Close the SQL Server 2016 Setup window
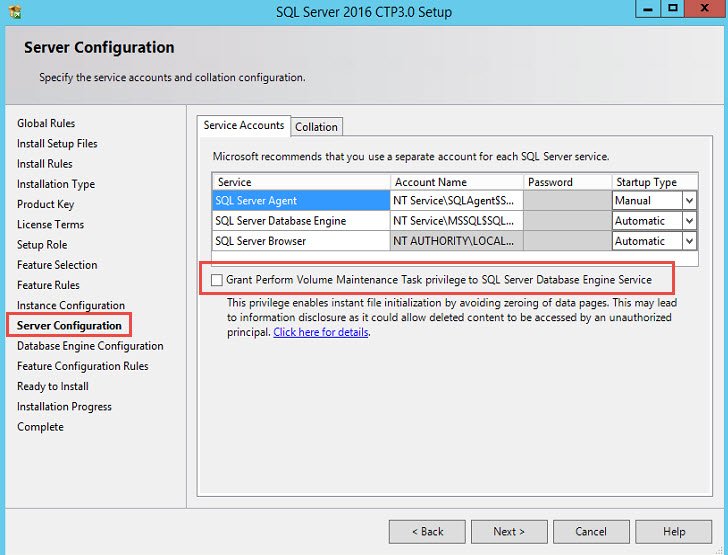Viewport: 728px width, 555px height. tap(704, 9)
